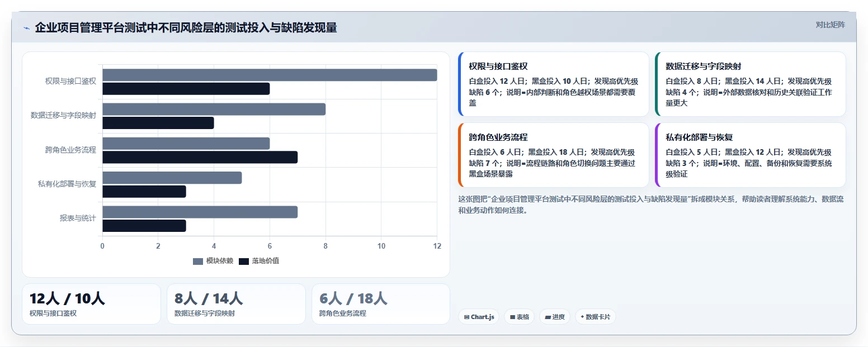Click the x-axis tick label 0
This screenshot has height=347, width=868.
click(x=102, y=246)
